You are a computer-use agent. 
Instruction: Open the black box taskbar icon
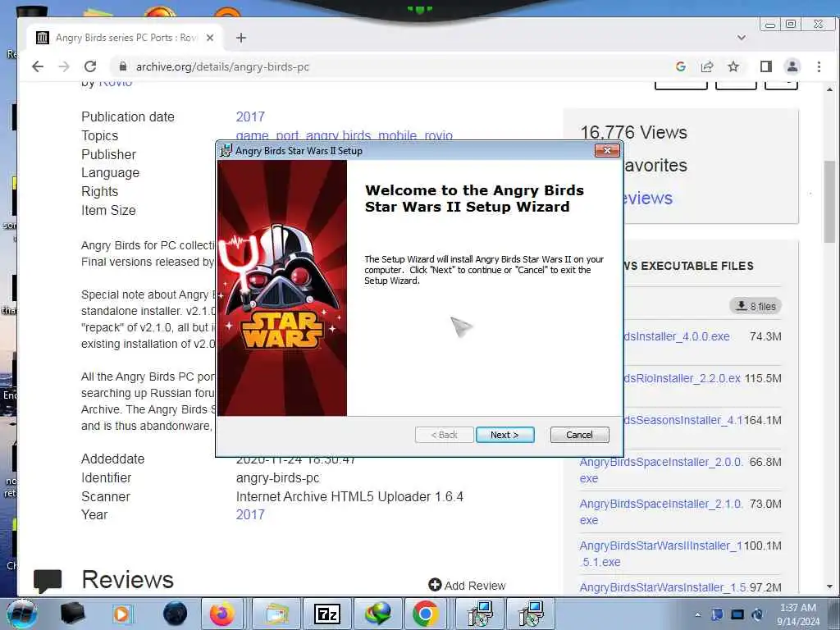72,614
